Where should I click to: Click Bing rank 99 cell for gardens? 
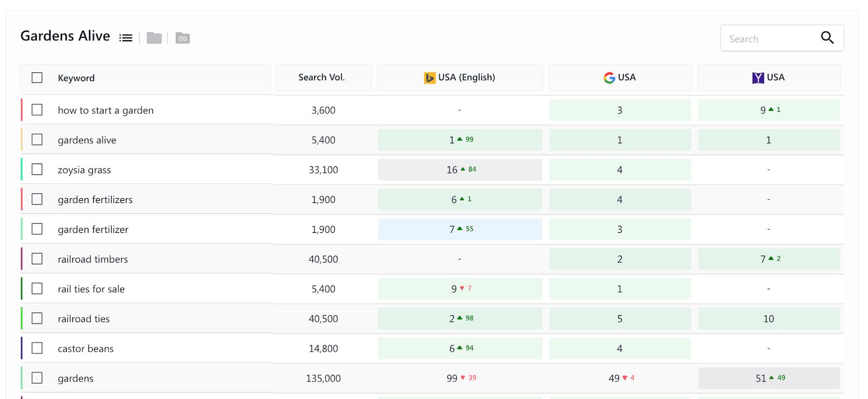point(460,378)
